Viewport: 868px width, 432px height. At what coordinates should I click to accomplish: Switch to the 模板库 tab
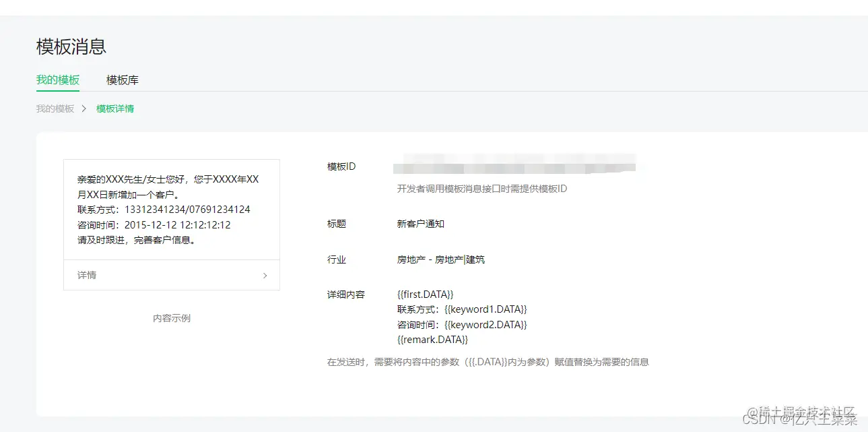122,80
